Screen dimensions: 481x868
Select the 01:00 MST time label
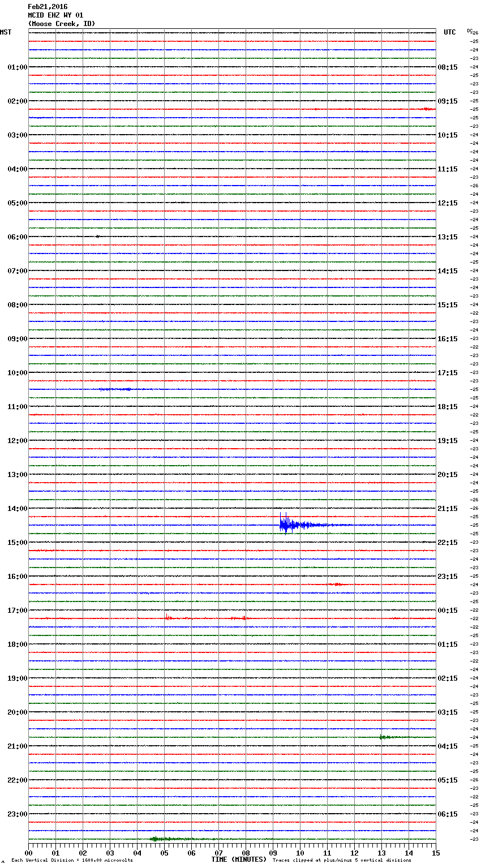coord(18,67)
